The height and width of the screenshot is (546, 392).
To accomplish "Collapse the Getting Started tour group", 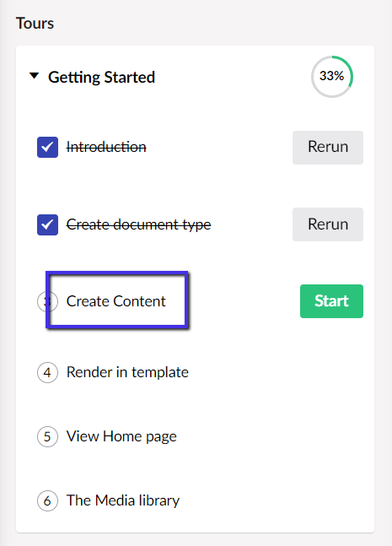I will (34, 76).
